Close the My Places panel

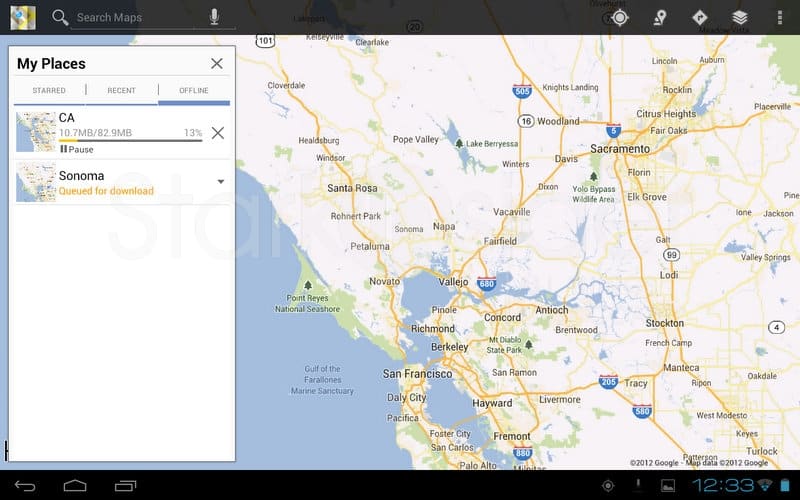point(217,63)
